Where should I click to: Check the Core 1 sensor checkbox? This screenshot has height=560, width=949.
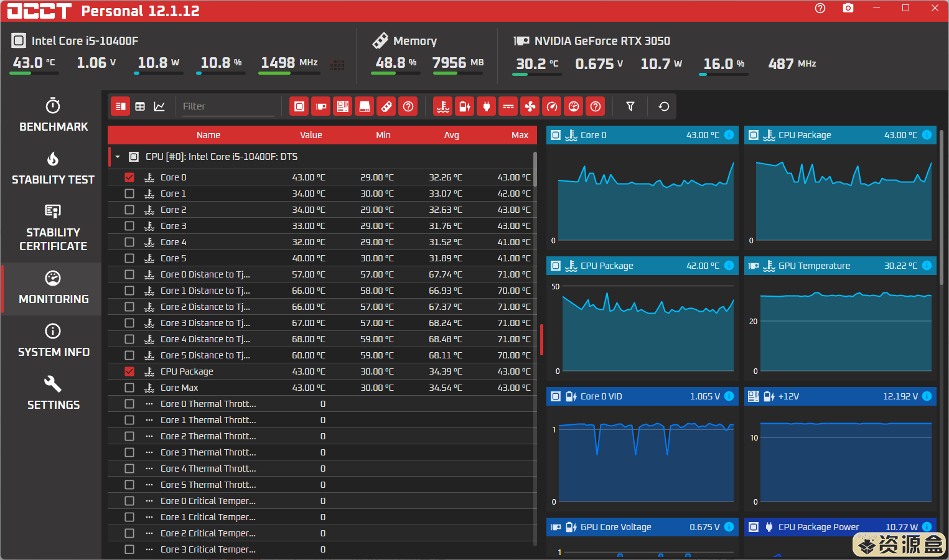pos(129,194)
